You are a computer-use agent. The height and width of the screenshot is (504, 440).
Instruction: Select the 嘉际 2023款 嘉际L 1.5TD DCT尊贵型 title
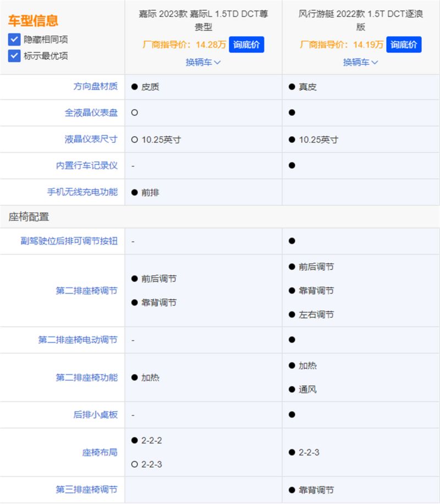[204, 20]
